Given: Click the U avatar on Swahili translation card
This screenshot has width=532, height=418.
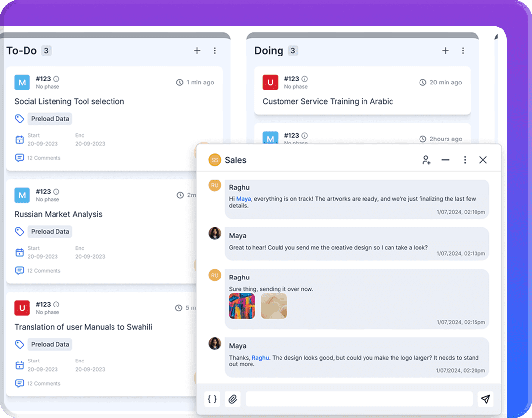Looking at the screenshot, I should point(22,308).
